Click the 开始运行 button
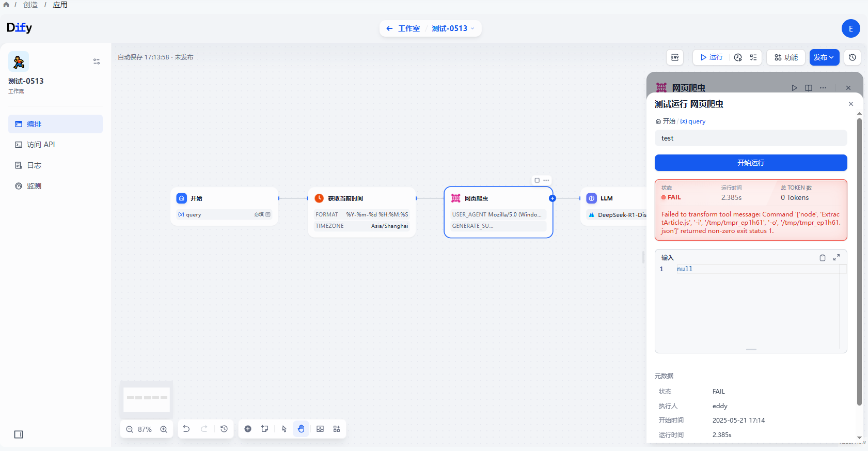 click(x=751, y=163)
